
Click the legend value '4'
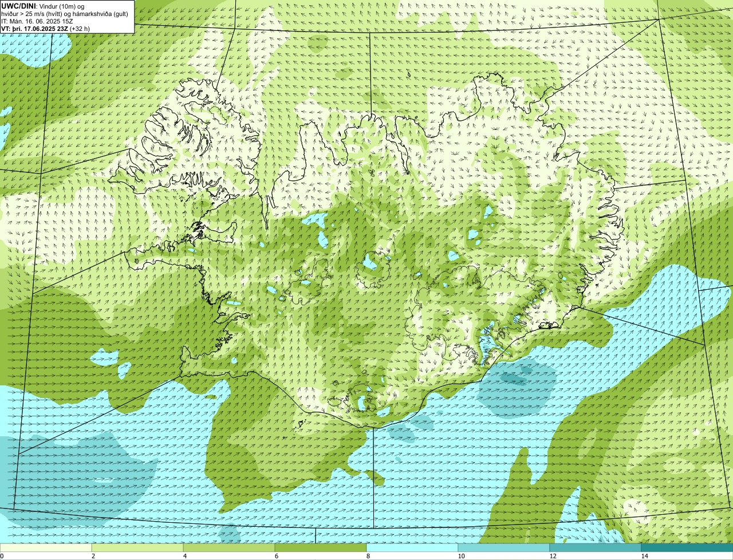pos(184,556)
